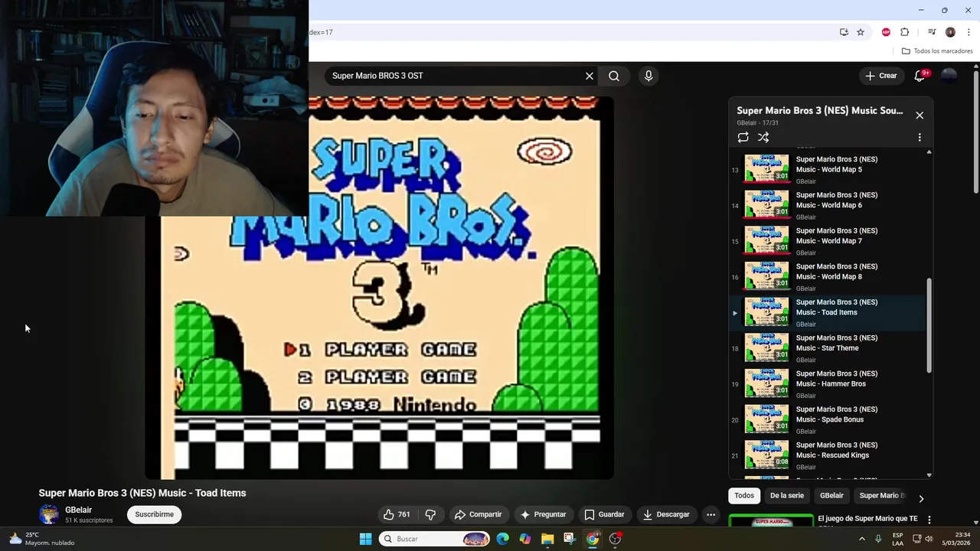
Task: Click the Preguntar button
Action: tap(542, 514)
